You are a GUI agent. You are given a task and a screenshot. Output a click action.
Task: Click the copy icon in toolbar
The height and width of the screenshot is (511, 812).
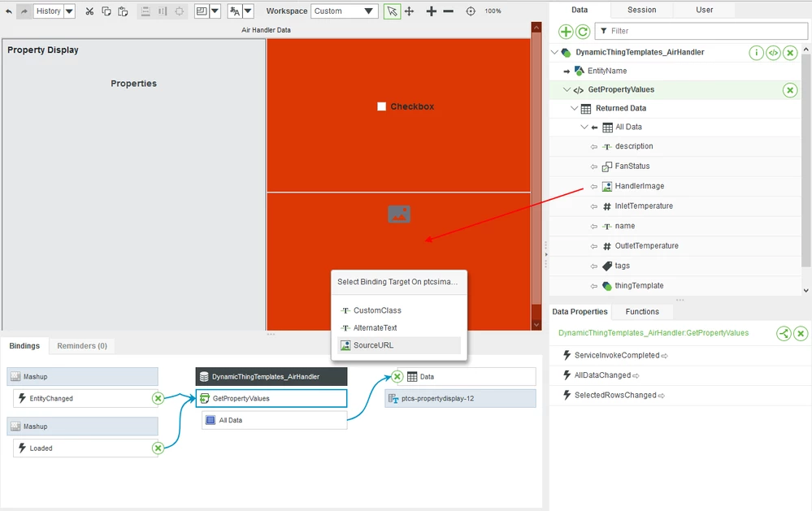point(106,11)
